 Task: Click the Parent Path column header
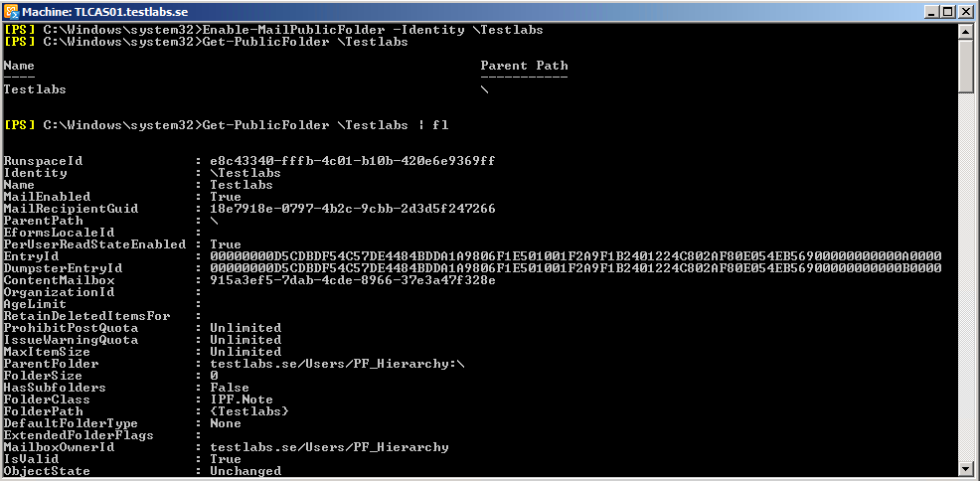point(524,66)
